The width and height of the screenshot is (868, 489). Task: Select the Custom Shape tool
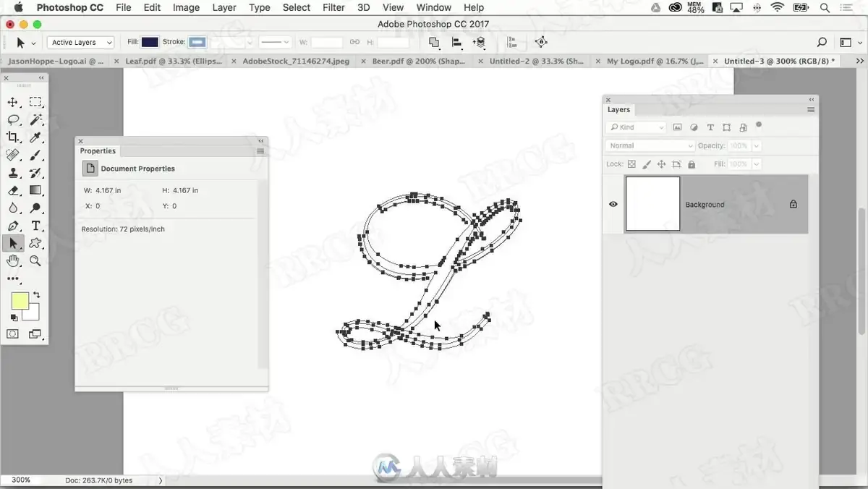coord(35,243)
